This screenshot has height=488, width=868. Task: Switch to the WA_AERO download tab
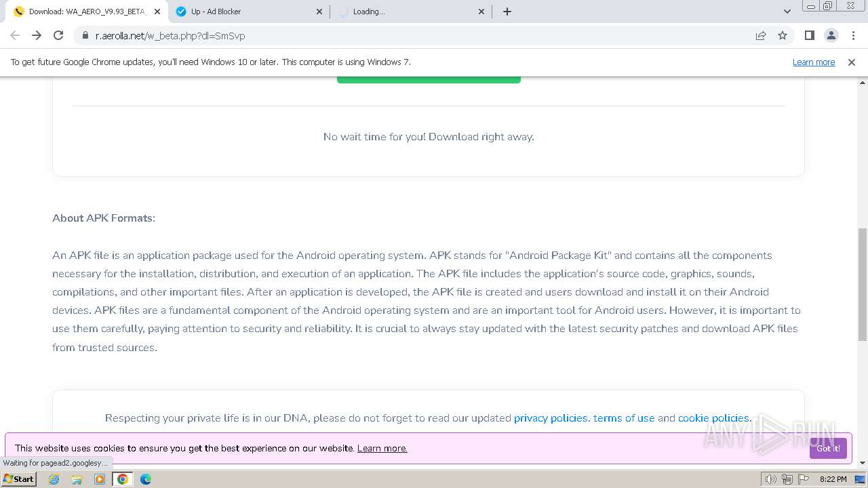87,12
